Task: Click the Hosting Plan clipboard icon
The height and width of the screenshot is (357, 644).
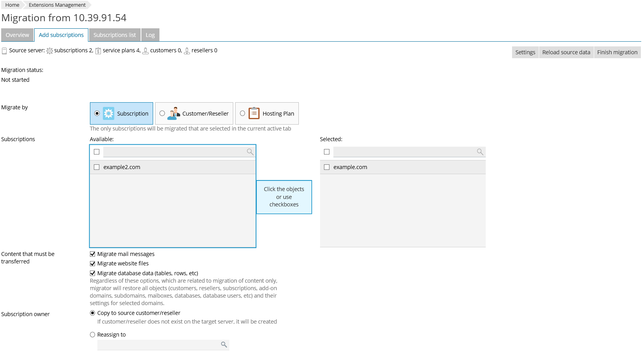Action: (x=254, y=114)
